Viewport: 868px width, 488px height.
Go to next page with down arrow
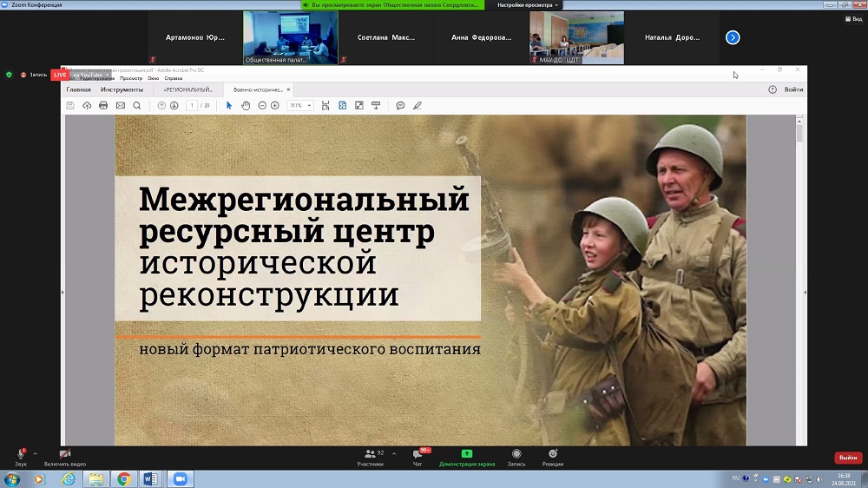pyautogui.click(x=174, y=105)
